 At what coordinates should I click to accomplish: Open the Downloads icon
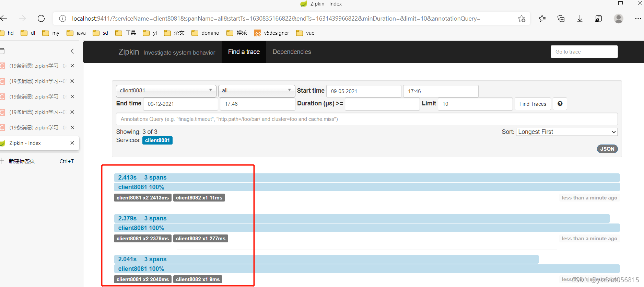click(580, 19)
